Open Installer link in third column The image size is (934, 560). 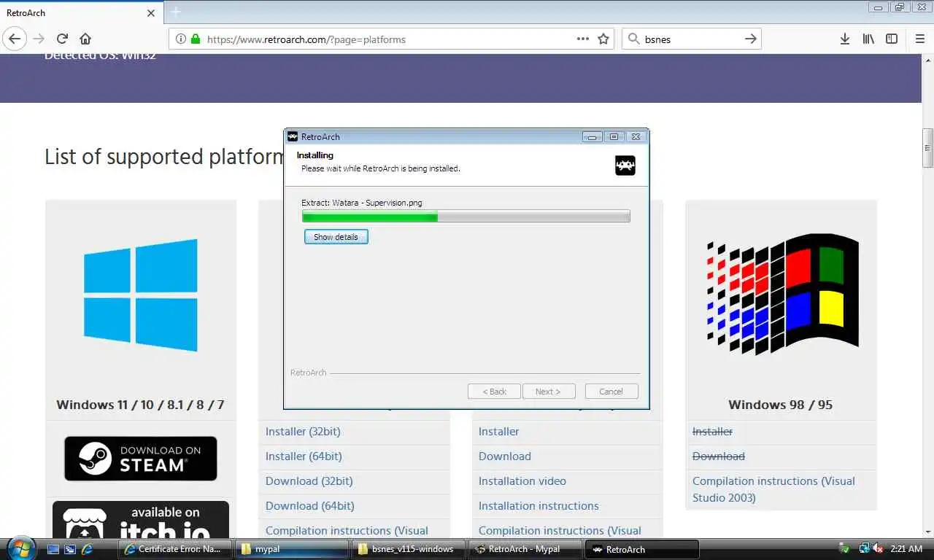tap(499, 432)
